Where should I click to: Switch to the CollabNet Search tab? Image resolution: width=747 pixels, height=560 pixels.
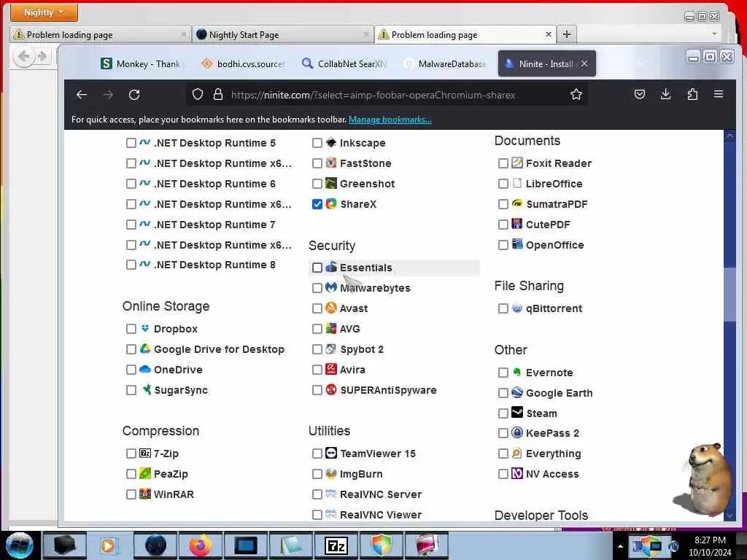click(x=344, y=64)
